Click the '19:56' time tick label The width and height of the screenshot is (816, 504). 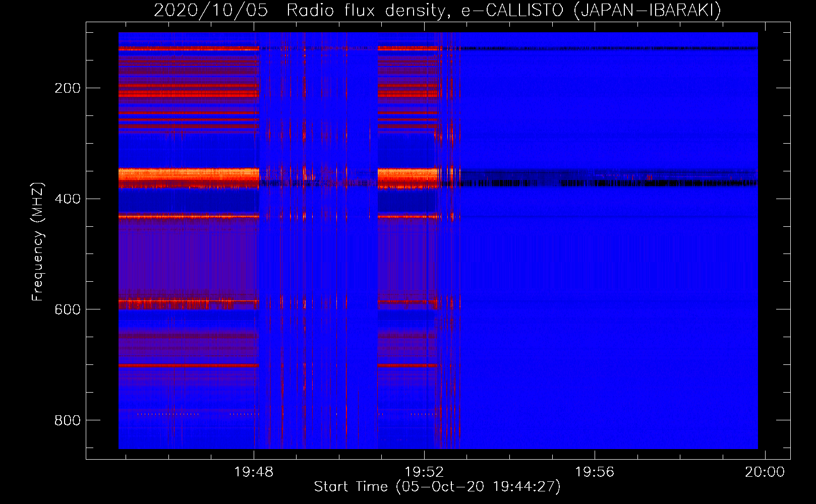595,472
